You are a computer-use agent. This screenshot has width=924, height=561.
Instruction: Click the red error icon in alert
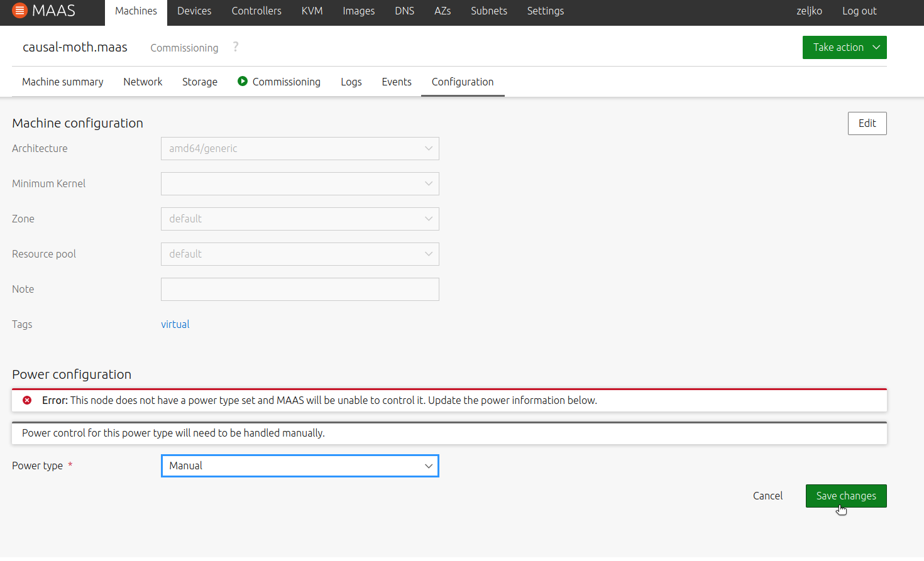tap(27, 400)
